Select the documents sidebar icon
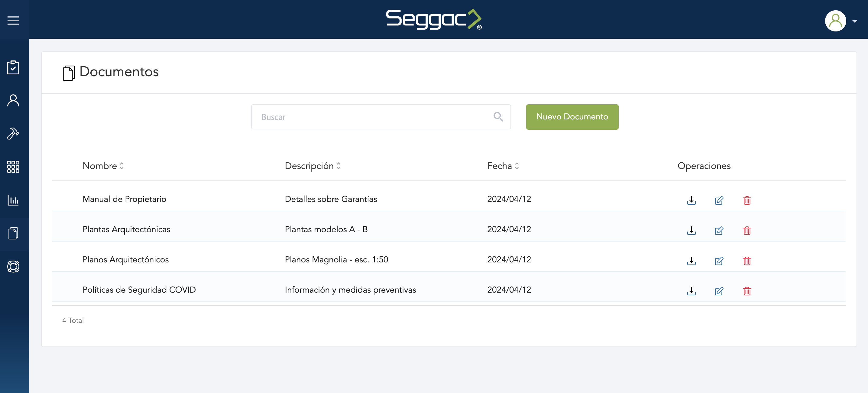This screenshot has width=868, height=393. click(x=13, y=233)
